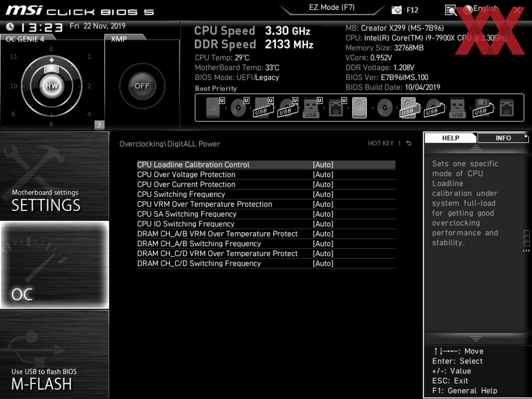Select the USB floppy boot device icon
The height and width of the screenshot is (399, 532).
pos(482,108)
